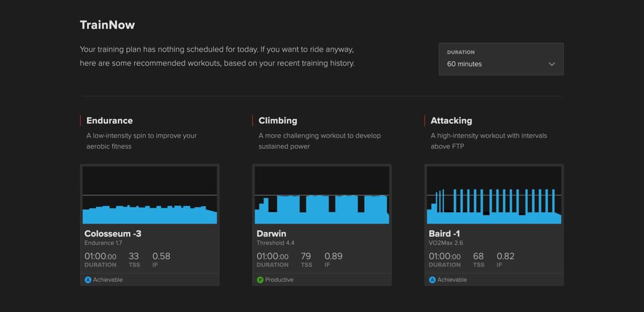Open the Baird -1 workout chart thumbnail
The width and height of the screenshot is (644, 312).
coord(494,195)
